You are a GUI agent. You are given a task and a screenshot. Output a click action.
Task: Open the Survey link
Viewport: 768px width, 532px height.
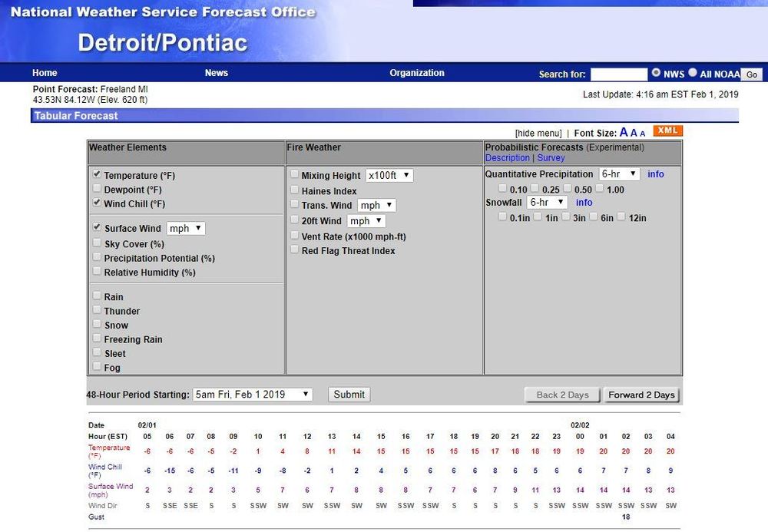coord(551,157)
